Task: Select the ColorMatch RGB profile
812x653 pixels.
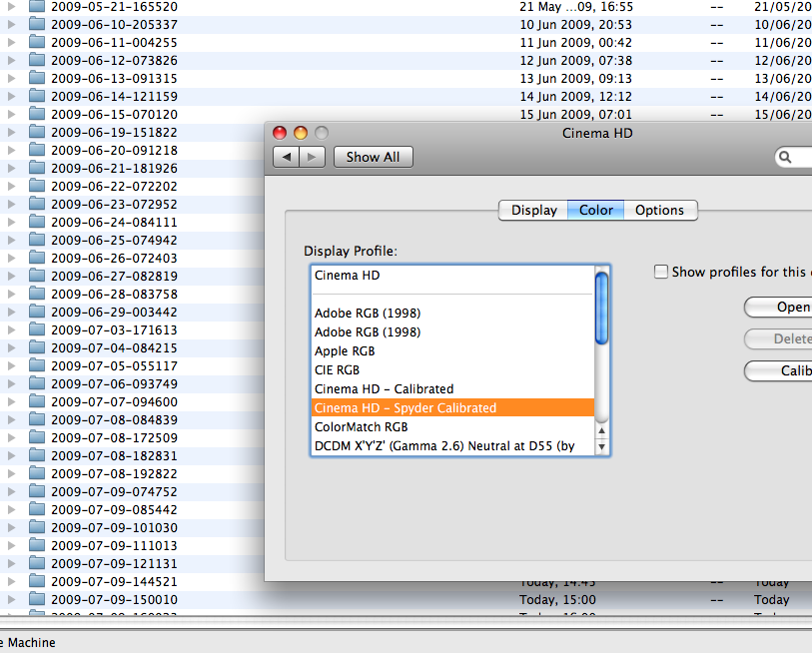Action: coord(453,427)
